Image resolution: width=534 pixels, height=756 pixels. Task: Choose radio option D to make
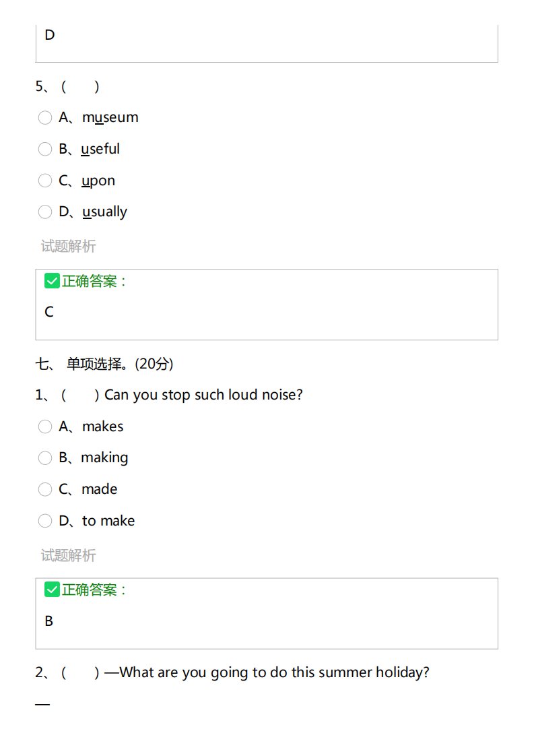(45, 522)
